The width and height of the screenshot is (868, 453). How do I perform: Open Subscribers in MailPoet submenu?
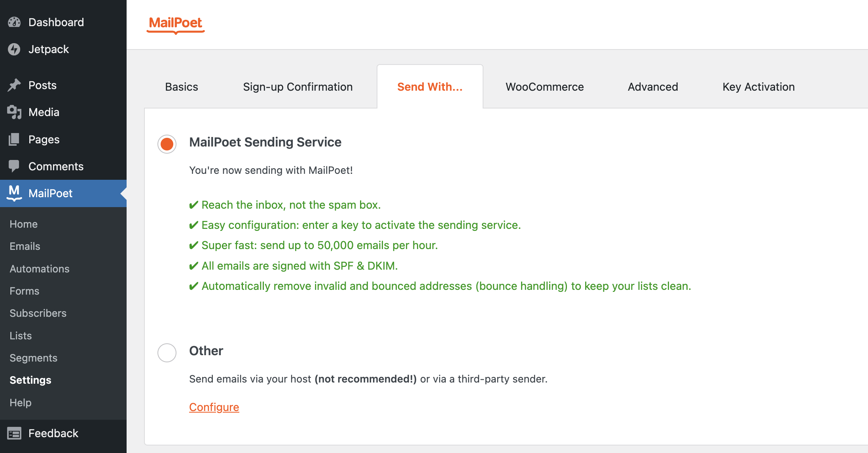click(x=38, y=313)
